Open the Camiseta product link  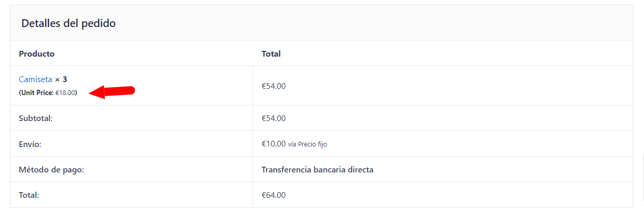(x=35, y=79)
